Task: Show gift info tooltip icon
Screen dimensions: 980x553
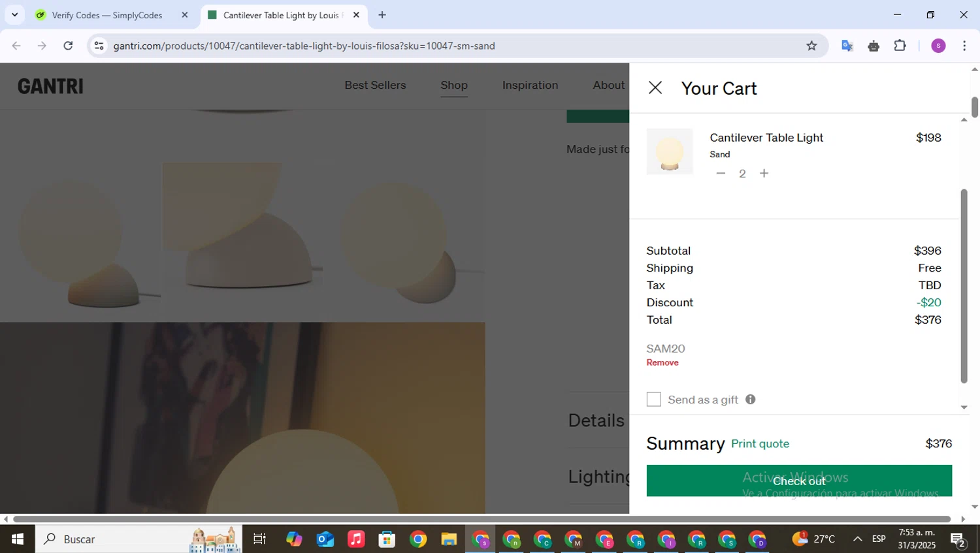Action: tap(751, 399)
